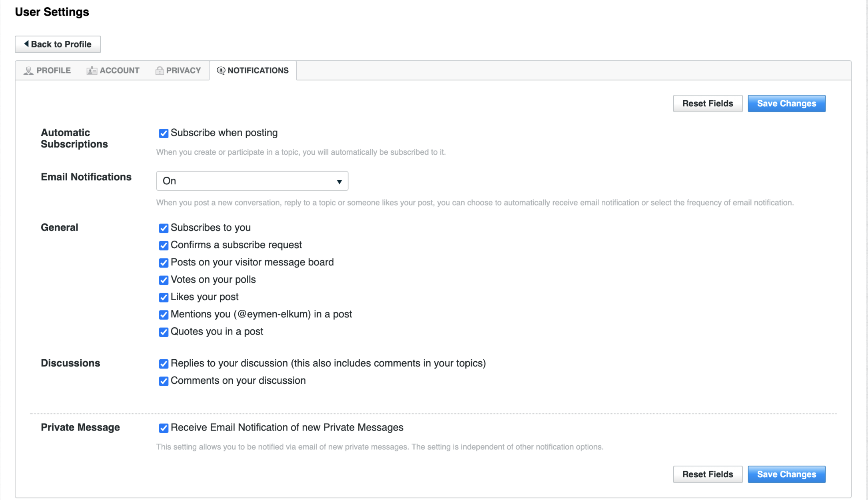Toggle Comments on your discussion checkbox
Image resolution: width=868 pixels, height=500 pixels.
[164, 381]
